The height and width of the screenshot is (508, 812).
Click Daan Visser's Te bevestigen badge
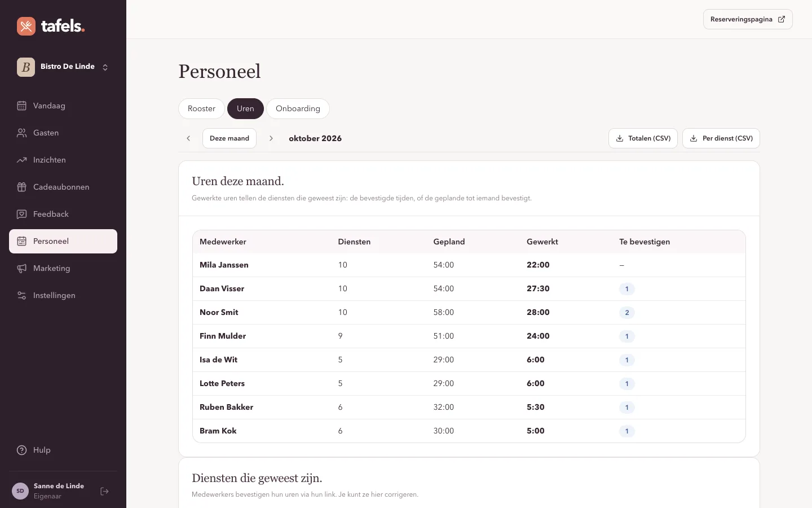click(x=627, y=289)
